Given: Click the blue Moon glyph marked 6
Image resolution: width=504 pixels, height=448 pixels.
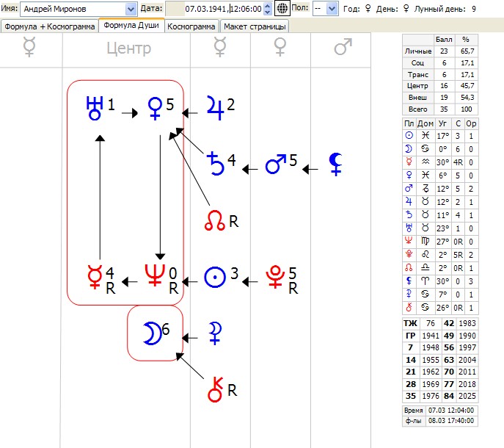Looking at the screenshot, I should [152, 333].
